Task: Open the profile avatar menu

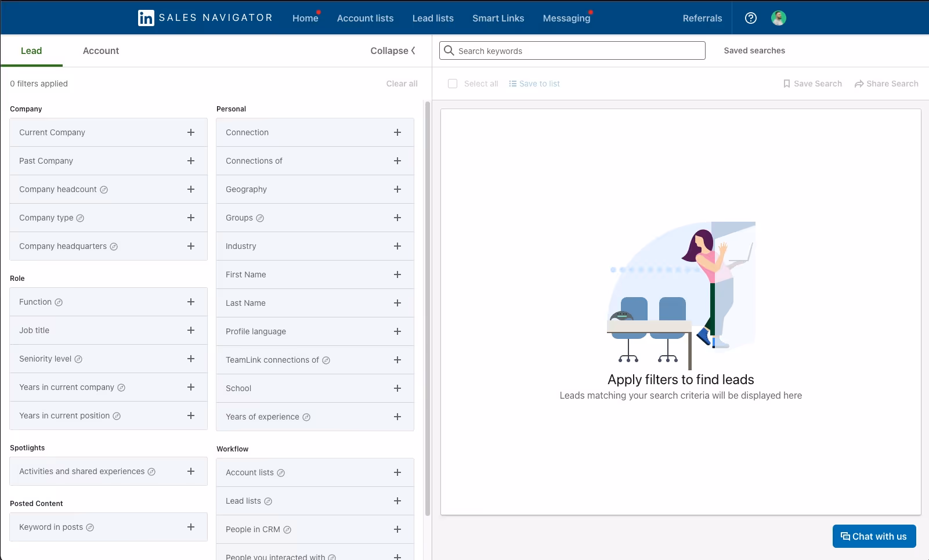Action: click(x=779, y=18)
